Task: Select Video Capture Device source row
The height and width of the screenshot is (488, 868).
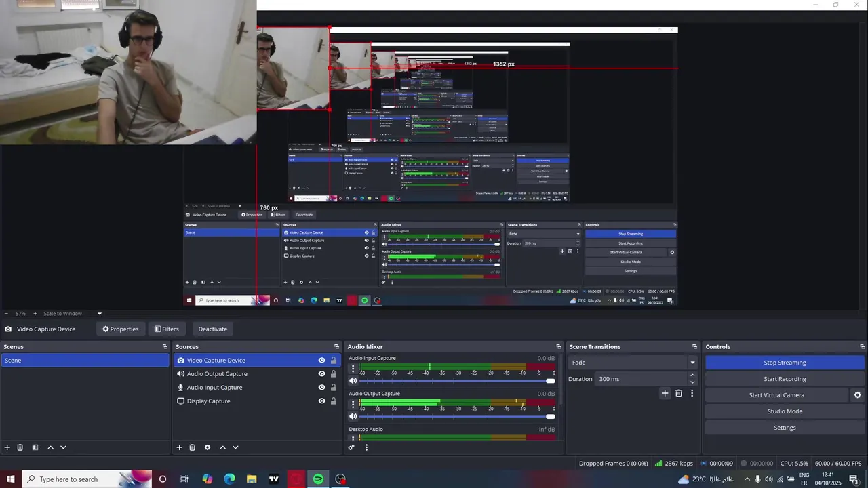Action: [x=258, y=361]
